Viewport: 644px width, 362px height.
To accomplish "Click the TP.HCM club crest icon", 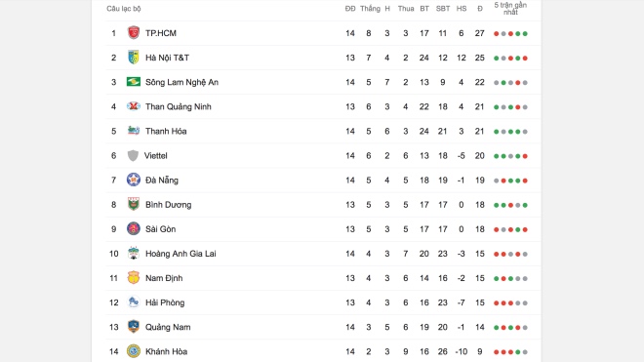I will tap(134, 33).
